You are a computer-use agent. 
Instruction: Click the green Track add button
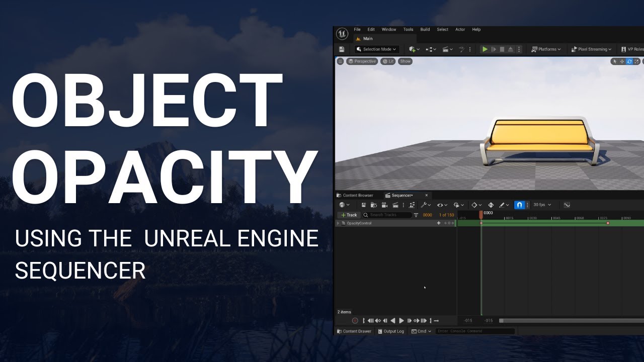(x=348, y=215)
